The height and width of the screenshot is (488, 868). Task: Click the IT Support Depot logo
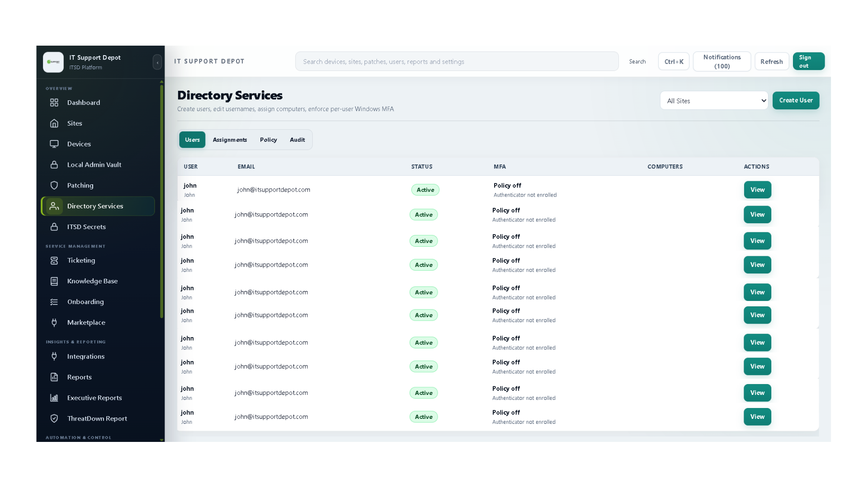click(x=53, y=62)
